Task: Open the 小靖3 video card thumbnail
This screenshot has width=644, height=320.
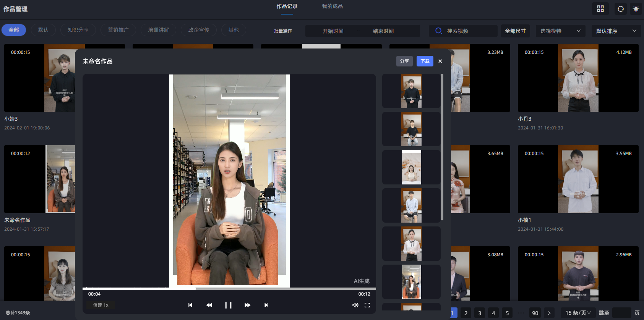Action: click(39, 78)
